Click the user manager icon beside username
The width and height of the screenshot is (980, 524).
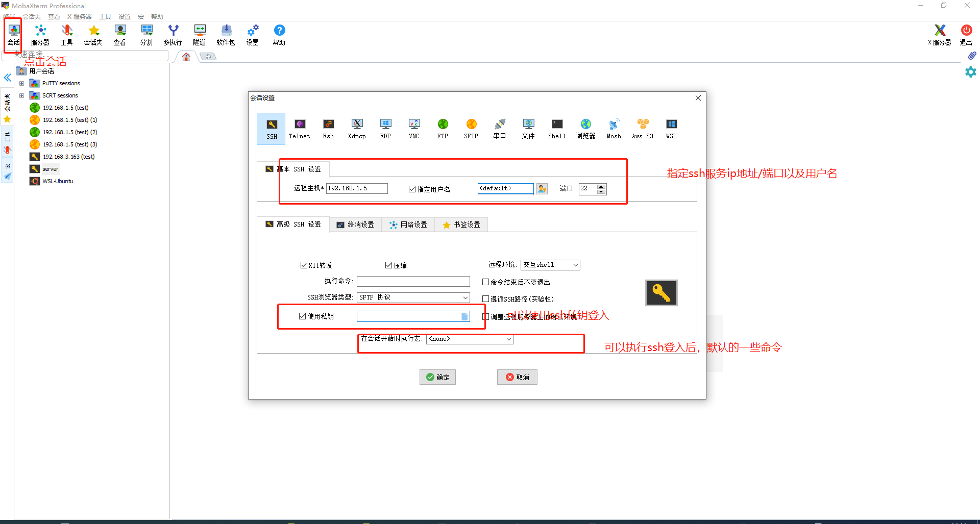click(542, 189)
